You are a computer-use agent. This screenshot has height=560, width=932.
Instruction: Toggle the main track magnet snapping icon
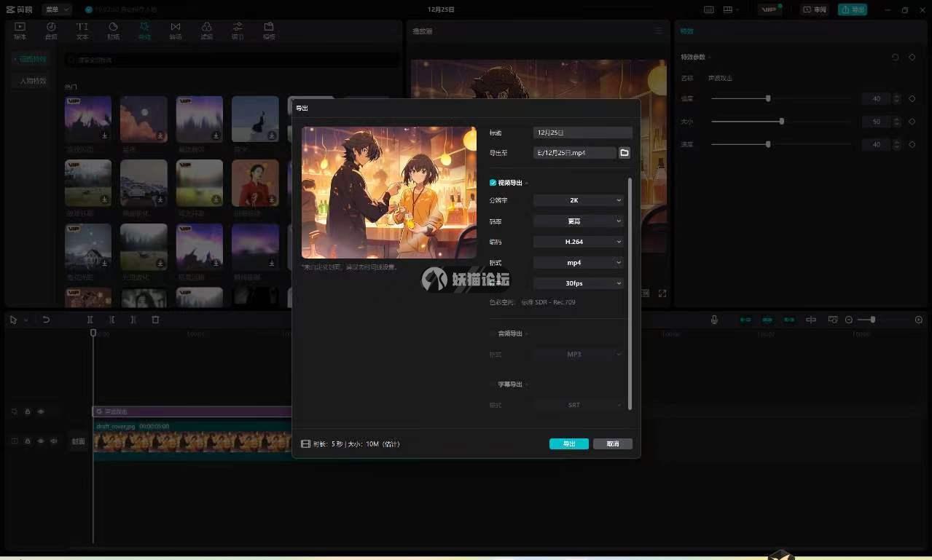[x=745, y=320]
